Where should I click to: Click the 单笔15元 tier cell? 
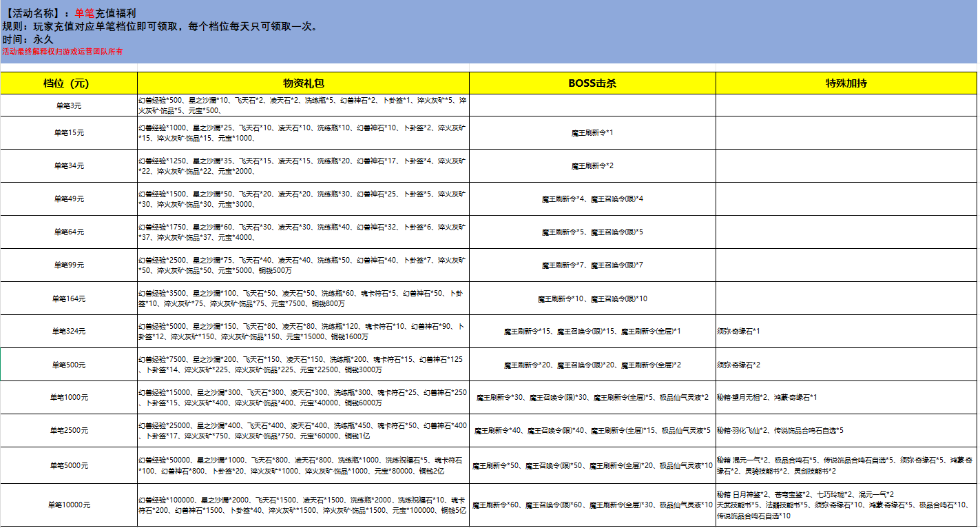click(x=69, y=132)
